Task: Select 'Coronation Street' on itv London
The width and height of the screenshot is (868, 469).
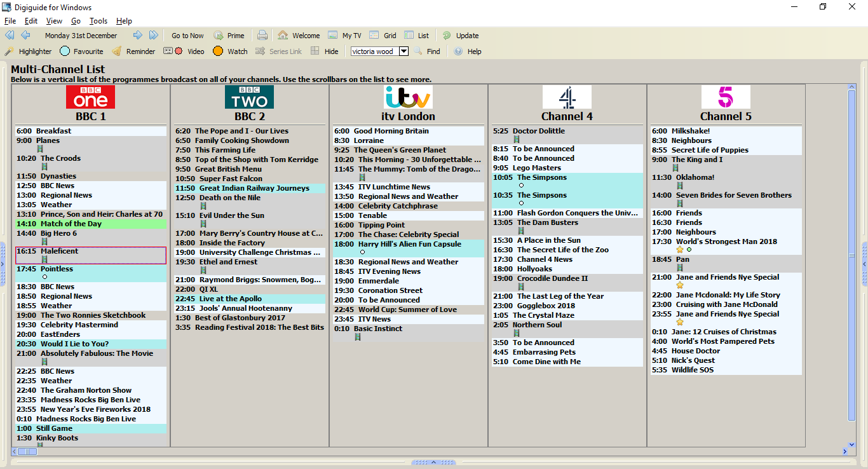Action: pos(409,290)
